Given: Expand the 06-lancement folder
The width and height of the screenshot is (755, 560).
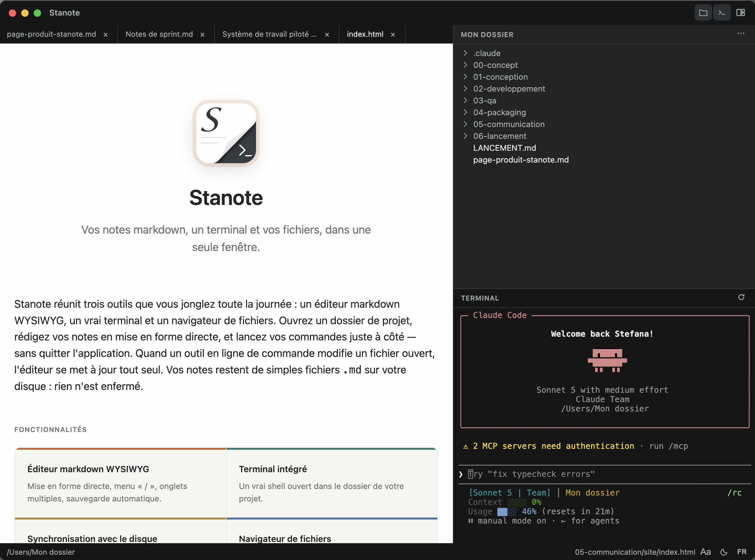Looking at the screenshot, I should 465,136.
